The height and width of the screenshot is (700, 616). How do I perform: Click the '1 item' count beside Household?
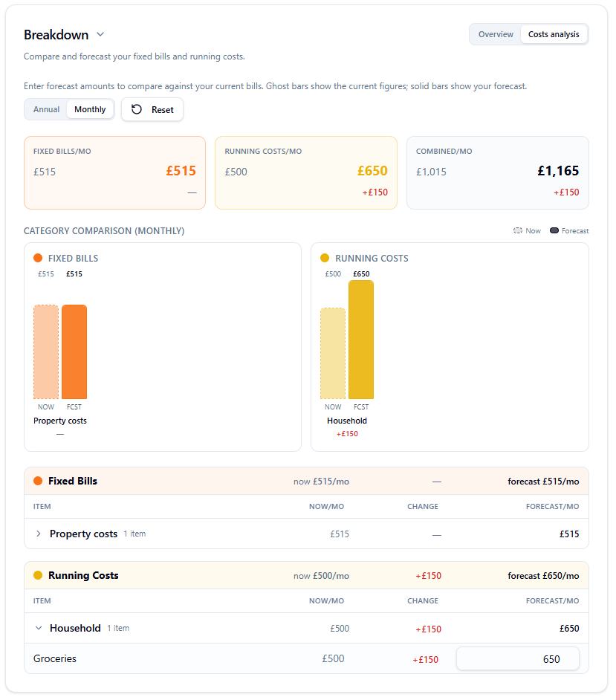coord(118,628)
